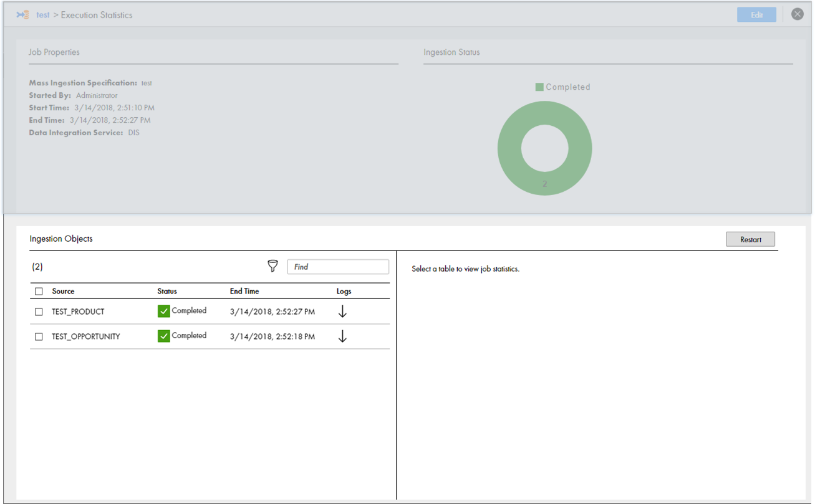Download logs for TEST_OPPORTUNITY
This screenshot has width=815, height=504.
coord(342,336)
